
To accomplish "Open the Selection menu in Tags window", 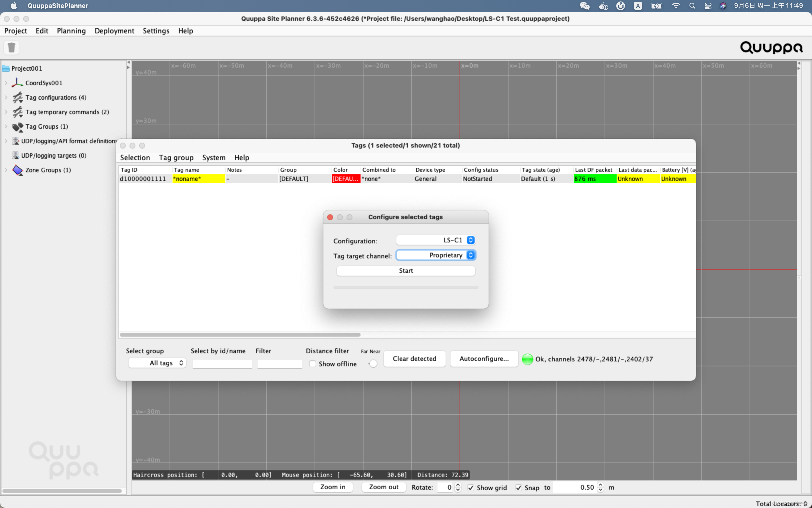I will 135,157.
